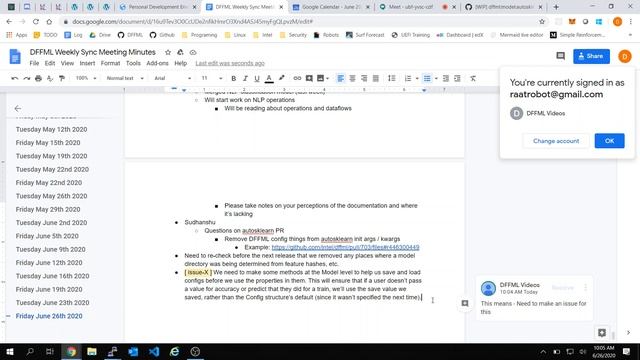The width and height of the screenshot is (640, 360).
Task: Click the blue Share button
Action: [x=591, y=56]
